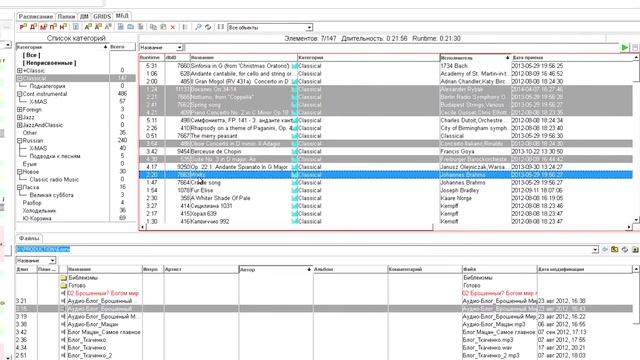640x360 pixels.
Task: Select the Berceuse de Chopin track
Action: 386,151
